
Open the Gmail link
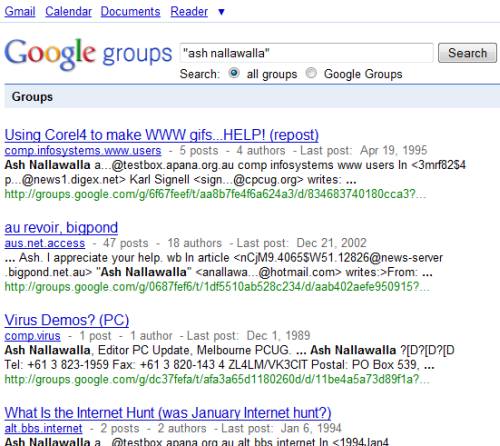coord(20,12)
